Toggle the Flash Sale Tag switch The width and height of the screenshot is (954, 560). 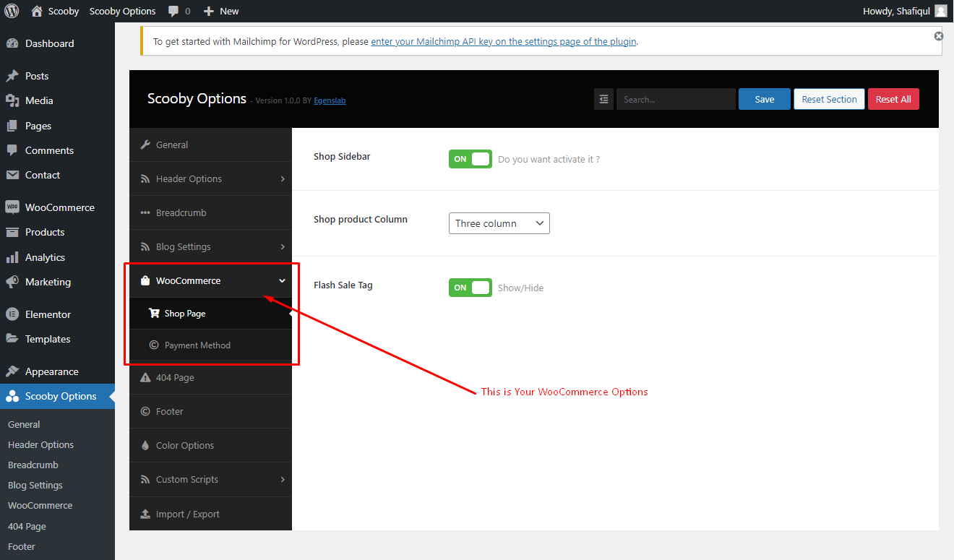(x=470, y=288)
